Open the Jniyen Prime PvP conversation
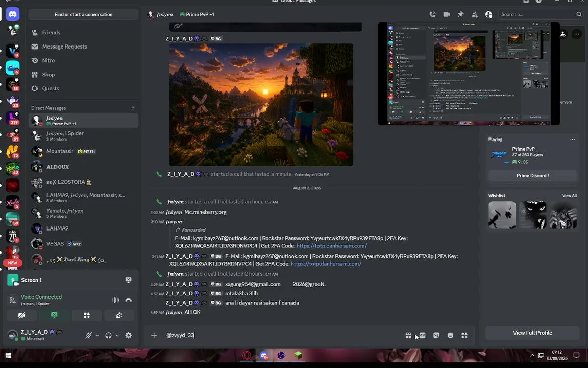This screenshot has width=588, height=368. pyautogui.click(x=83, y=121)
